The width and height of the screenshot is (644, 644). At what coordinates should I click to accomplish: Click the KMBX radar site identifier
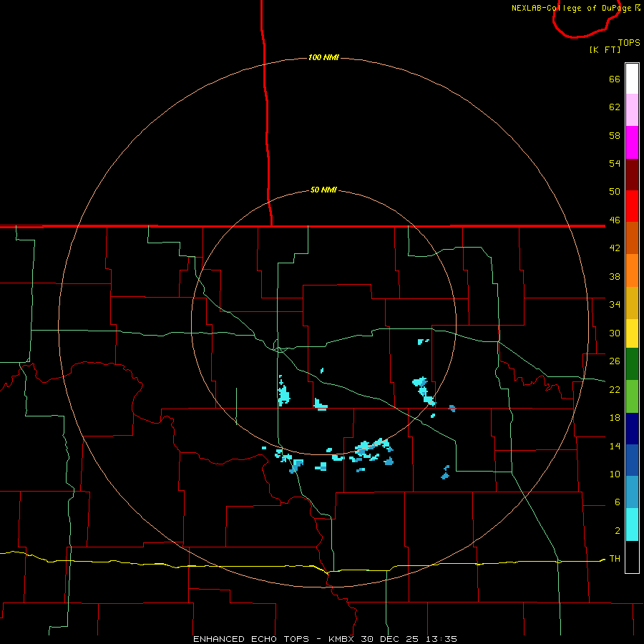(x=341, y=639)
